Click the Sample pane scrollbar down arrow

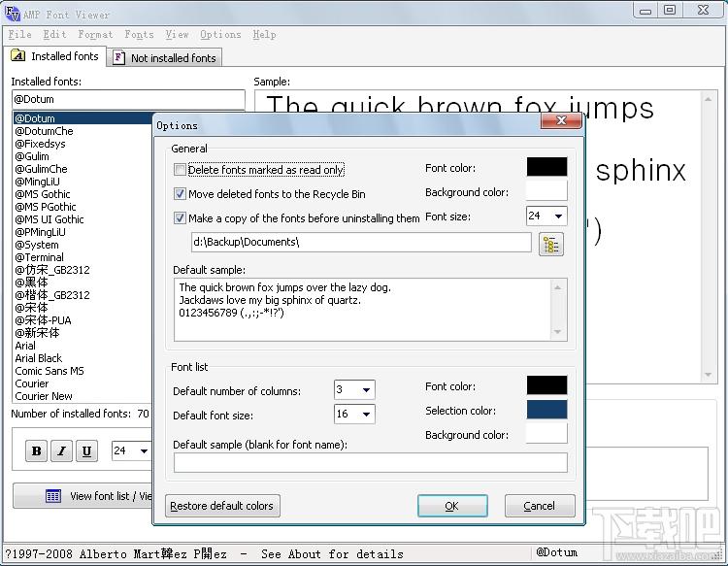point(708,374)
